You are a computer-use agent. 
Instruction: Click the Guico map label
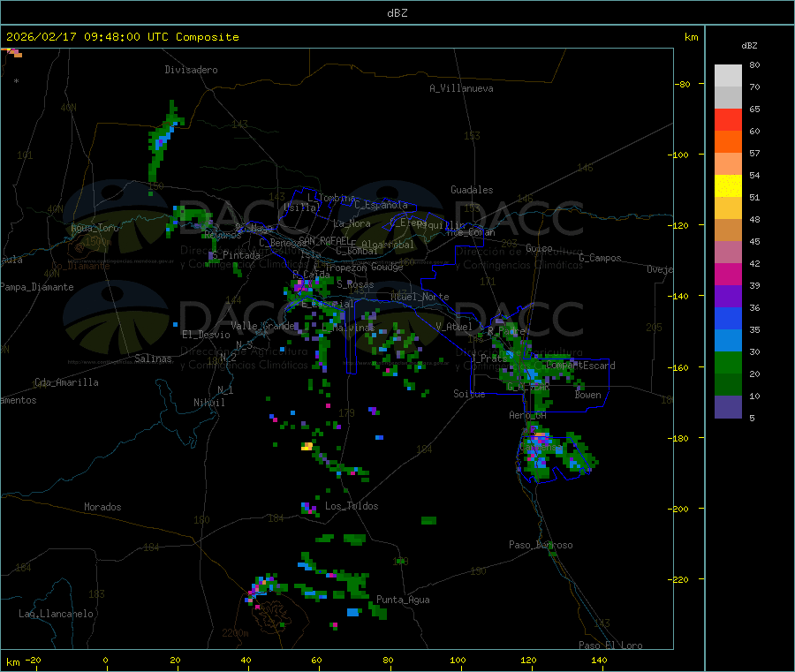point(539,248)
